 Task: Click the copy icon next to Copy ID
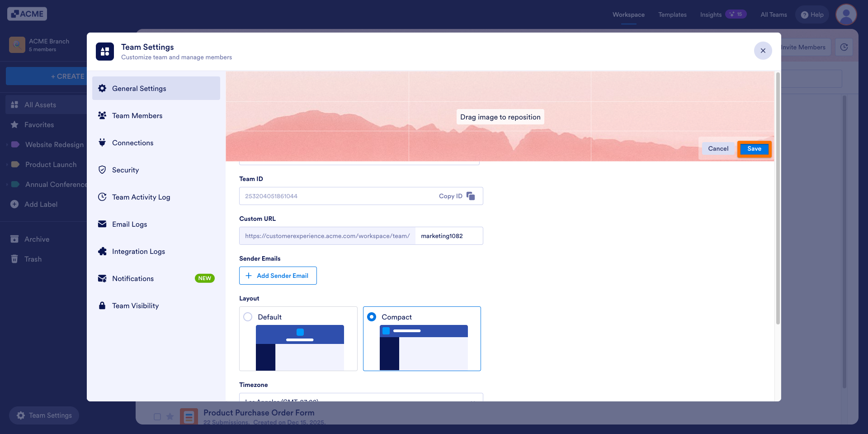pyautogui.click(x=471, y=196)
